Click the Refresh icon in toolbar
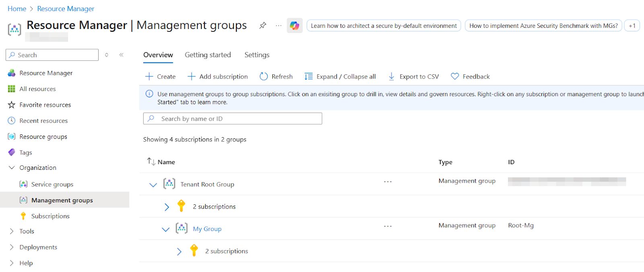 (264, 76)
